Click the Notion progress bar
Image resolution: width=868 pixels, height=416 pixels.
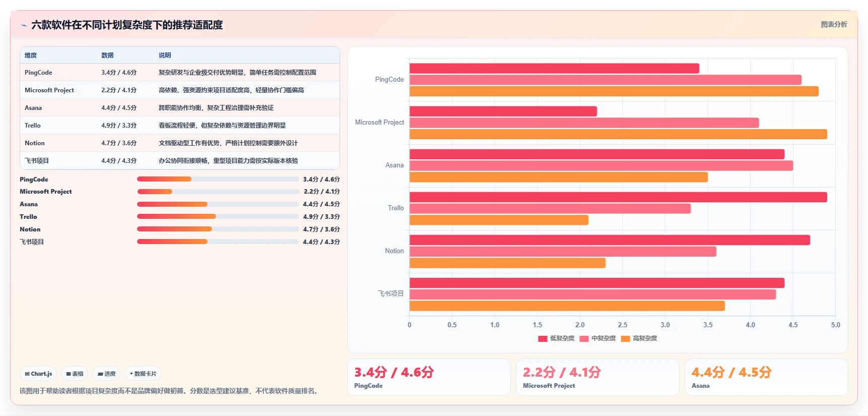pyautogui.click(x=218, y=229)
